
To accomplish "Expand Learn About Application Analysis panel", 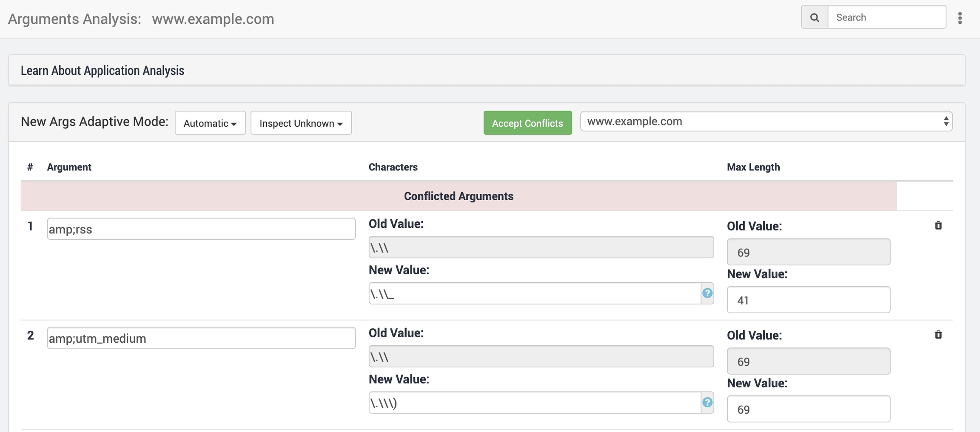I will pos(103,71).
